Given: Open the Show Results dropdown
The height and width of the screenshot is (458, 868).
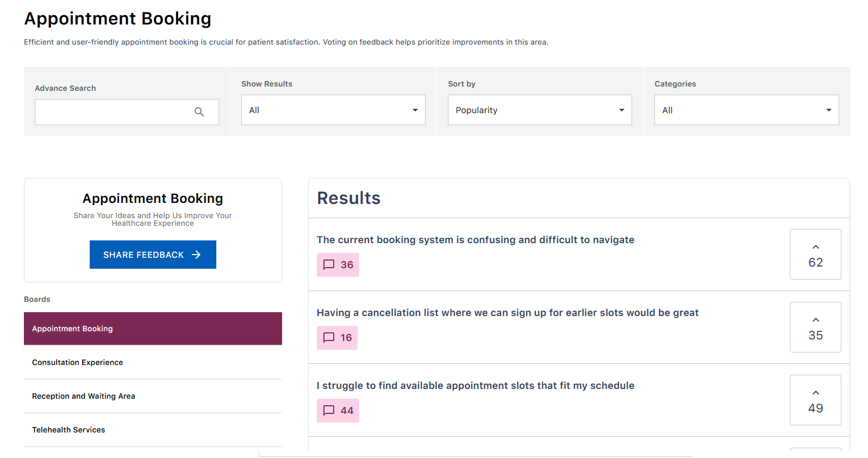Looking at the screenshot, I should coord(333,110).
